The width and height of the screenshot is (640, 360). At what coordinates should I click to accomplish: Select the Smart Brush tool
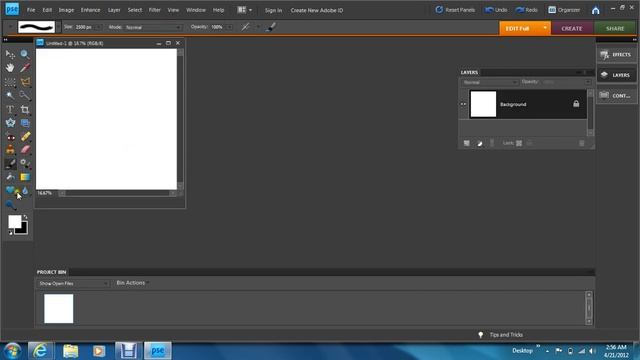click(25, 164)
